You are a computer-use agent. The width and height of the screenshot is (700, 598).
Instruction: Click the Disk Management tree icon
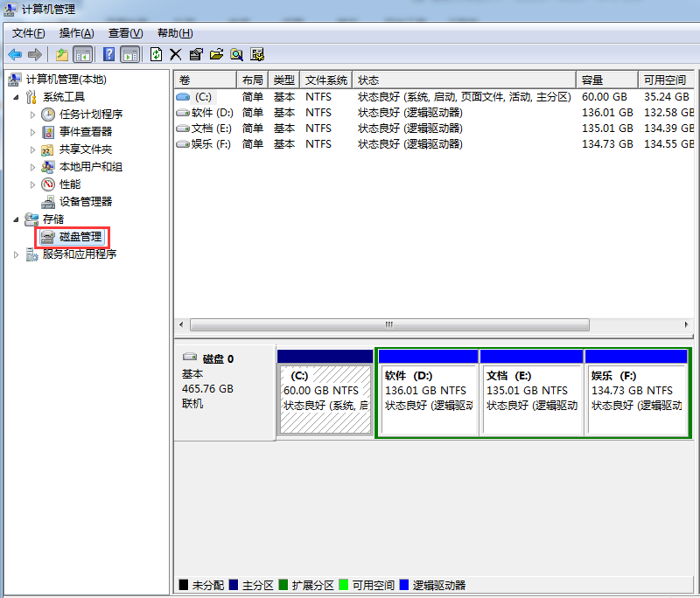[x=48, y=237]
